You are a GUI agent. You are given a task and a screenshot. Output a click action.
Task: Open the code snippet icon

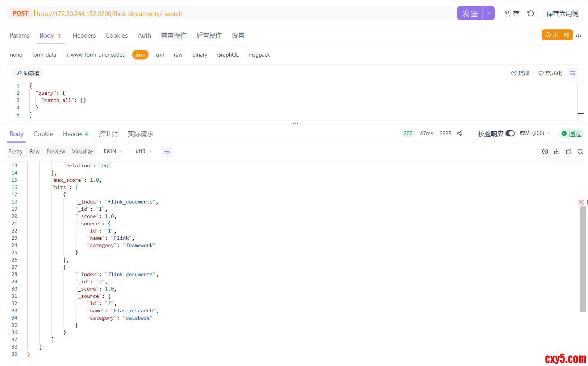pyautogui.click(x=579, y=36)
